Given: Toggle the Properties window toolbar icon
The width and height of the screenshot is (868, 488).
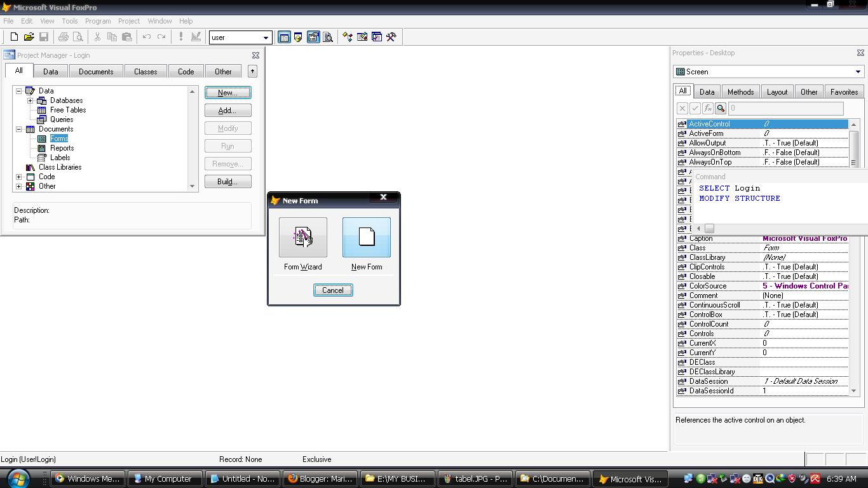Looking at the screenshot, I should pos(313,37).
